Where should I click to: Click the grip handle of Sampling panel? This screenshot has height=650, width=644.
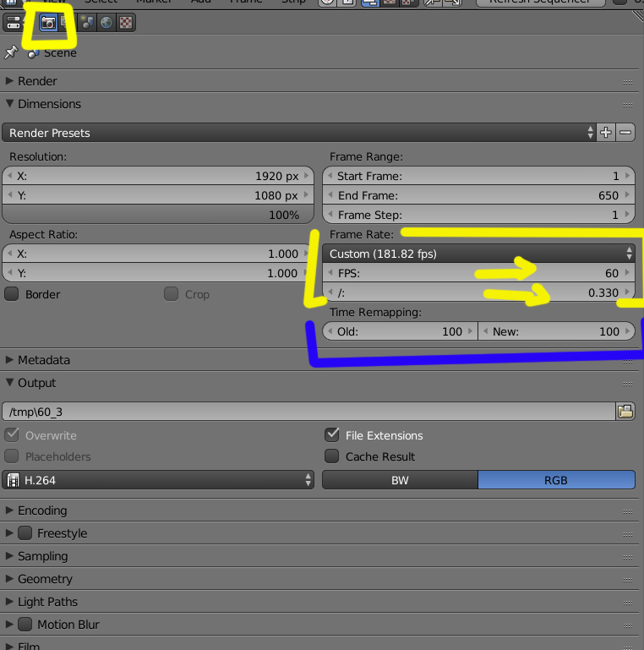tap(628, 557)
